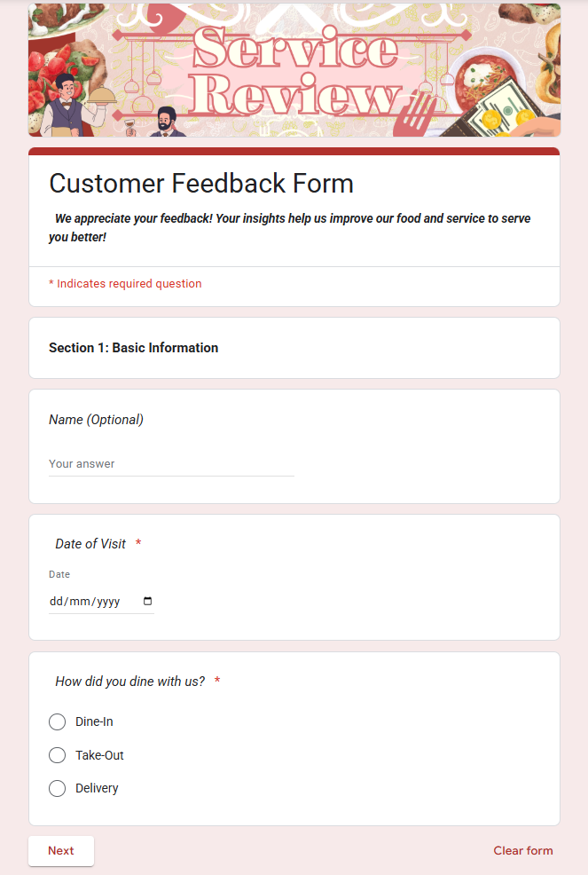Click the 'How did you dine with us?' question label
The width and height of the screenshot is (588, 875).
click(130, 682)
